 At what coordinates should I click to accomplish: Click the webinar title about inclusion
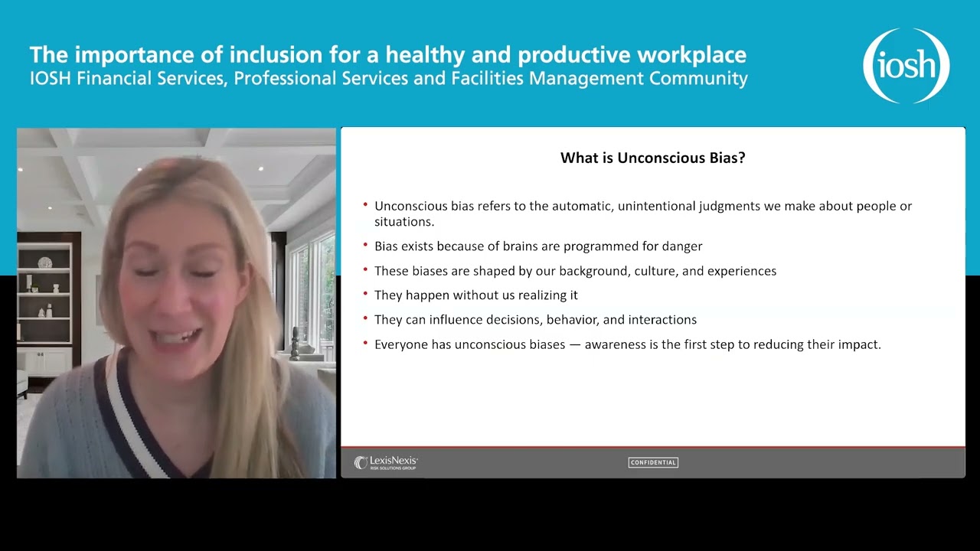(388, 55)
